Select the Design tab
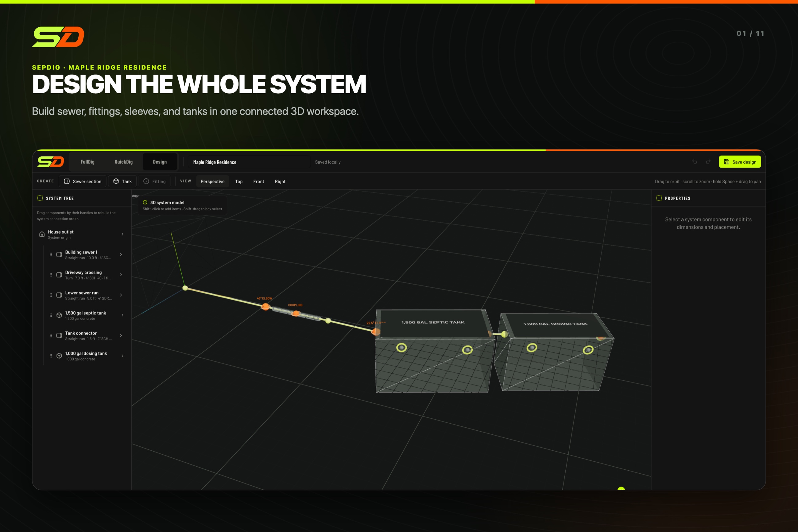 click(160, 162)
